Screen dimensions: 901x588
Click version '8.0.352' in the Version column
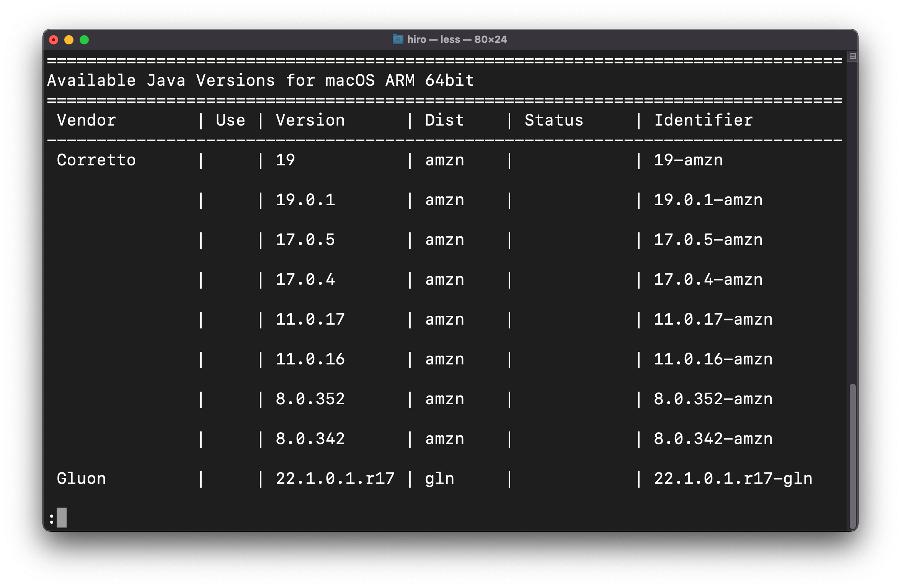coord(310,399)
